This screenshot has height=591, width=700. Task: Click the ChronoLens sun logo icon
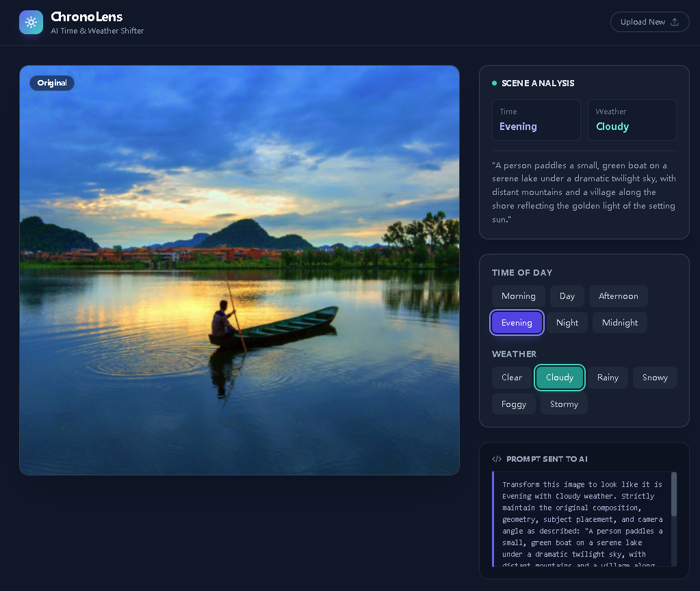(x=31, y=22)
